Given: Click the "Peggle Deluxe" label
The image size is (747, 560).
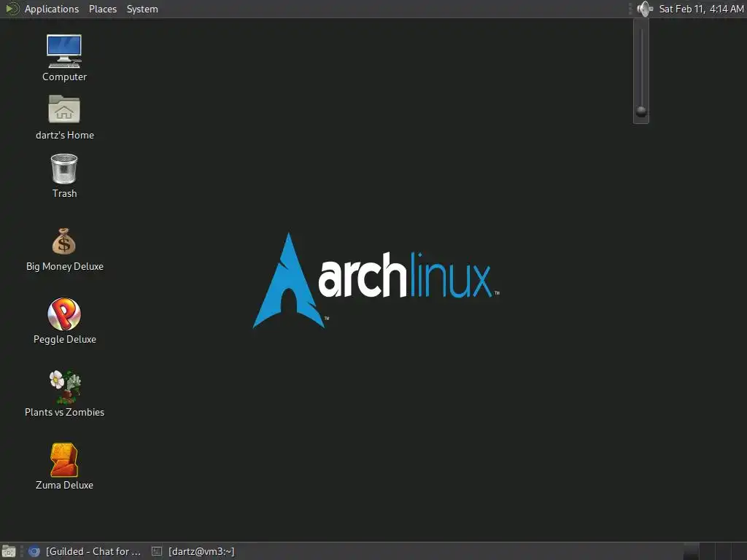Looking at the screenshot, I should pyautogui.click(x=65, y=339).
